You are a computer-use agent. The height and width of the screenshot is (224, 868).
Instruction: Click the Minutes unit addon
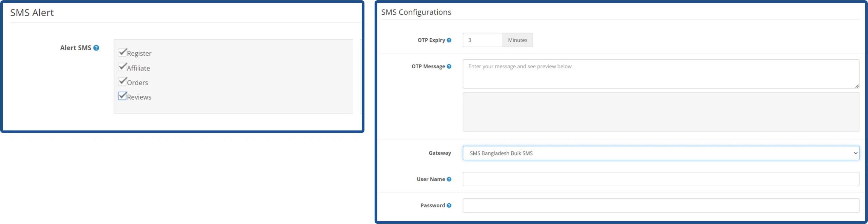tap(517, 40)
